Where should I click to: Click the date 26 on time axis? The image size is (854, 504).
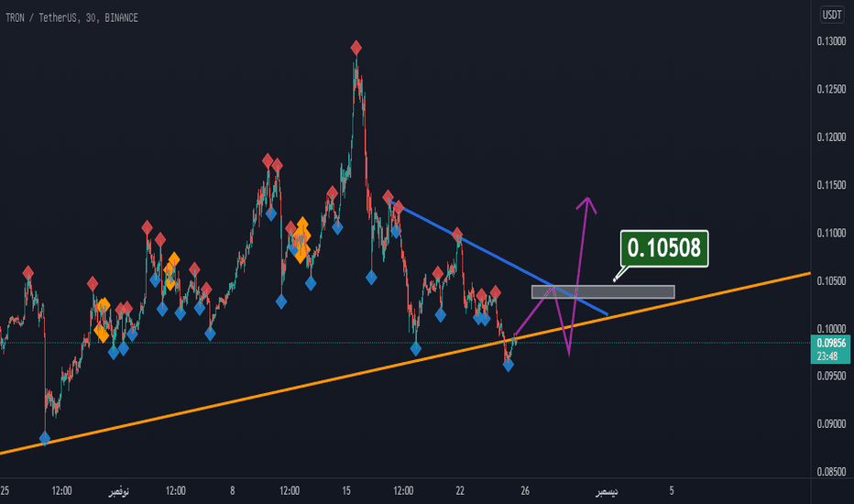(x=525, y=491)
